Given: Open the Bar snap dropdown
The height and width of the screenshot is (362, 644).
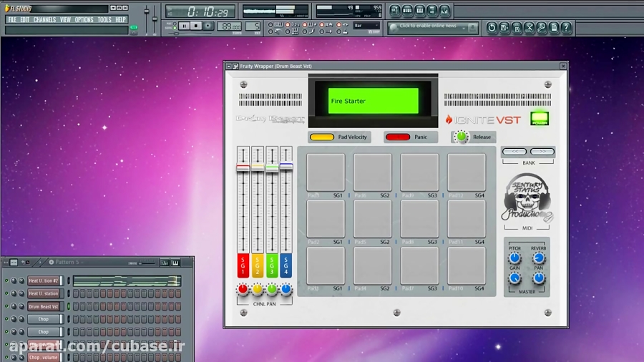Looking at the screenshot, I should pyautogui.click(x=366, y=26).
